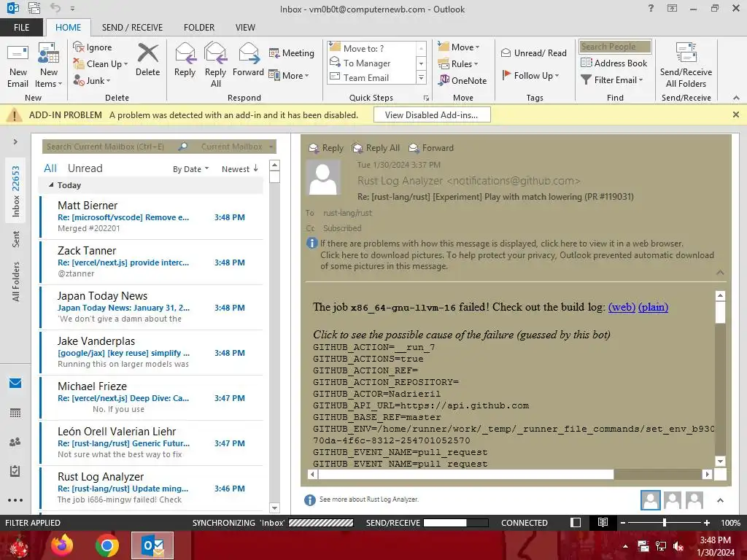This screenshot has width=747, height=560.
Task: Switch to the Calendar view
Action: point(15,413)
